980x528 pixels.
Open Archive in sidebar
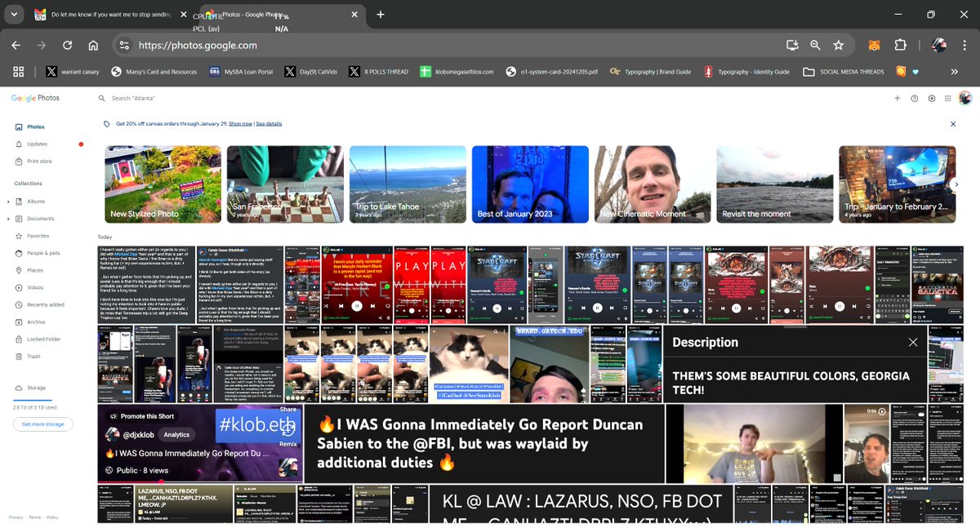pyautogui.click(x=36, y=322)
